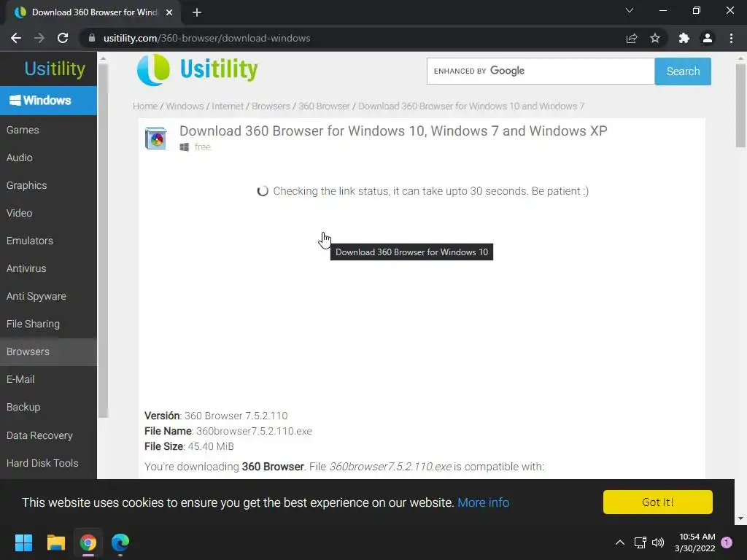Open the Emulators category
This screenshot has height=560, width=747.
48,241
